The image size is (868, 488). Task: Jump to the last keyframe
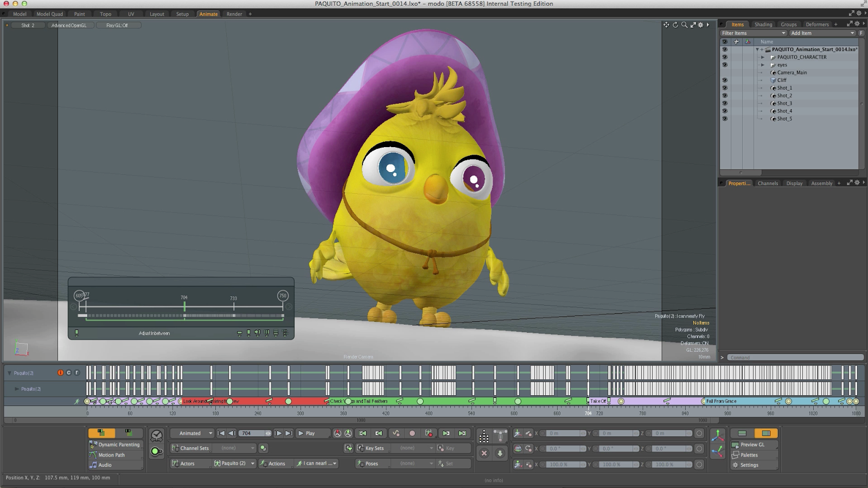point(462,433)
